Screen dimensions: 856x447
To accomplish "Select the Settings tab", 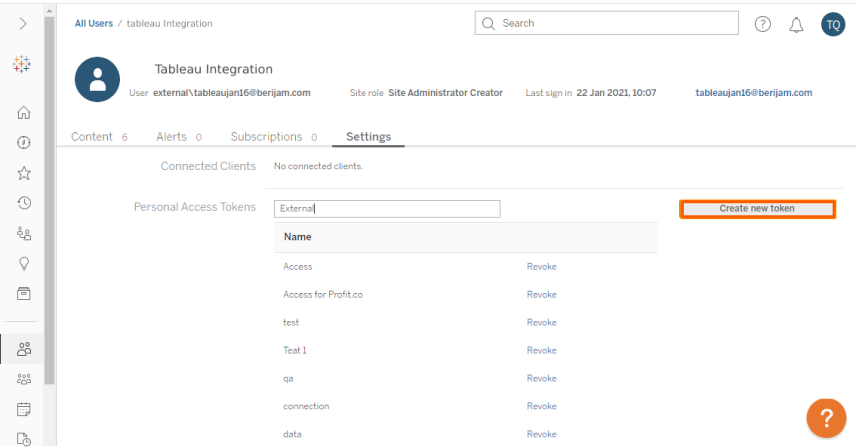I will (368, 136).
